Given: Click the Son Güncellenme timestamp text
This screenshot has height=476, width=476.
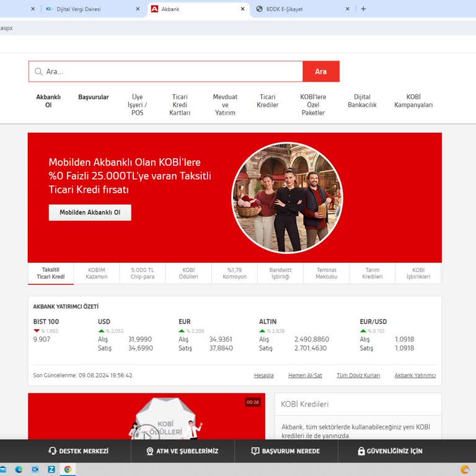Looking at the screenshot, I should click(82, 376).
